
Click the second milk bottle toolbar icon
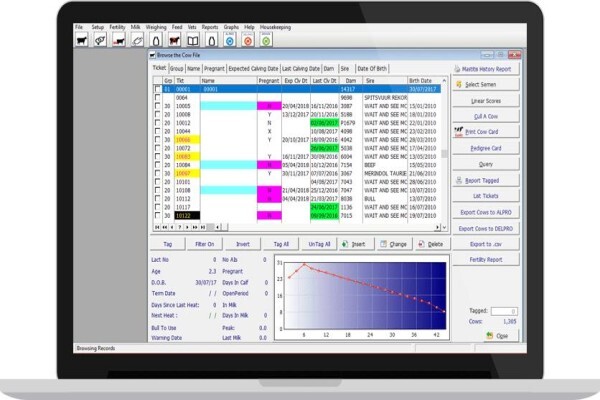[211, 40]
